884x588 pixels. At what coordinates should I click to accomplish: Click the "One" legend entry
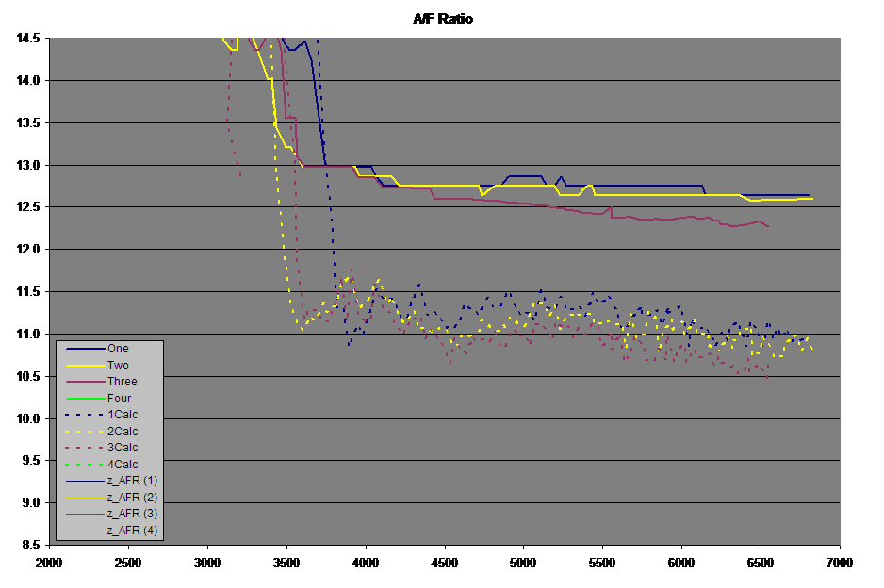click(x=118, y=349)
